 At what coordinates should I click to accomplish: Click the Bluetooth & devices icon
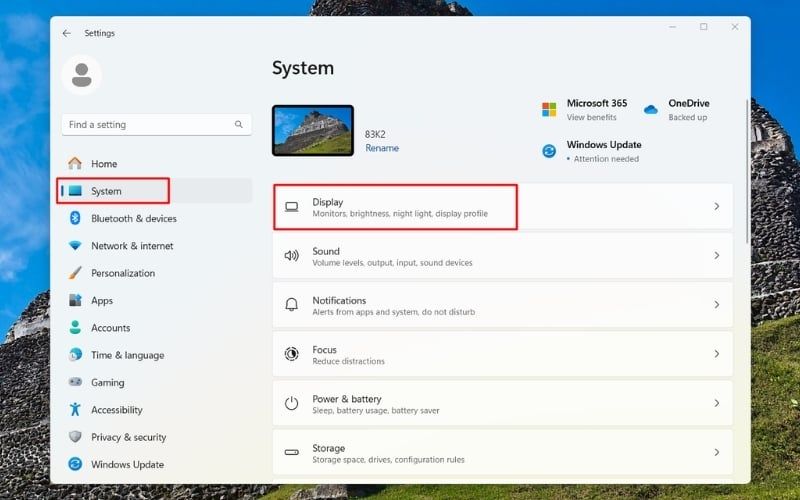[75, 218]
